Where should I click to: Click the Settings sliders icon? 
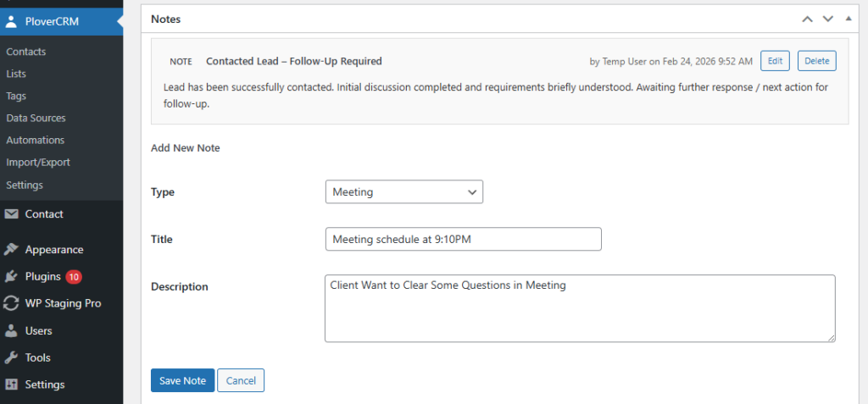coord(12,385)
